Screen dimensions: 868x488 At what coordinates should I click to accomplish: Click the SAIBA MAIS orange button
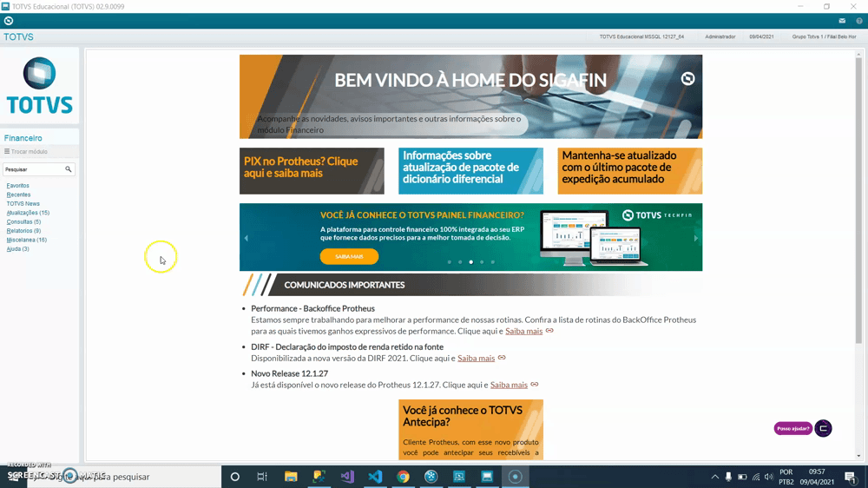349,256
